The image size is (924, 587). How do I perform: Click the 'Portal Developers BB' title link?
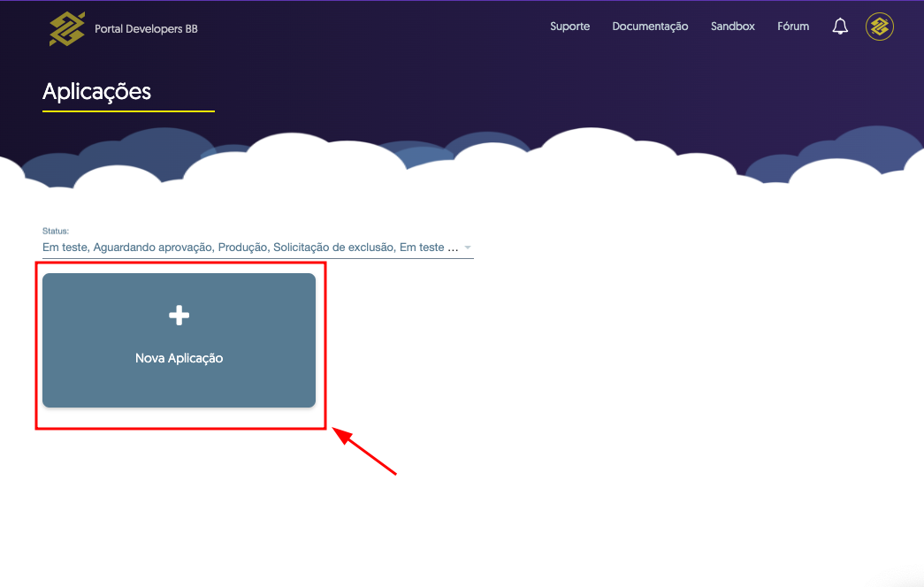(146, 29)
